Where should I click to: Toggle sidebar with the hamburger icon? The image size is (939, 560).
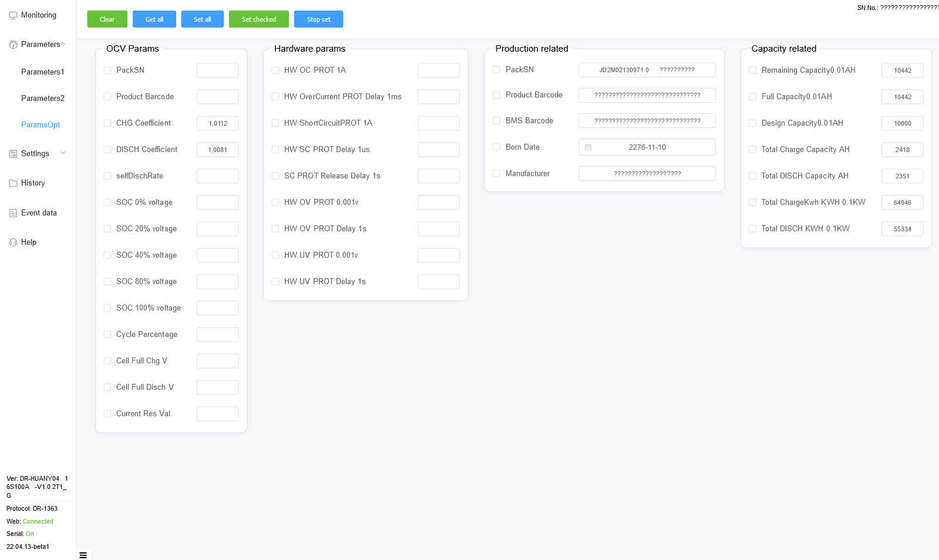(83, 555)
